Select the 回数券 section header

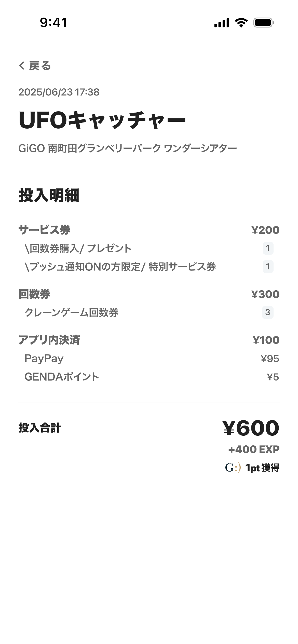[34, 294]
